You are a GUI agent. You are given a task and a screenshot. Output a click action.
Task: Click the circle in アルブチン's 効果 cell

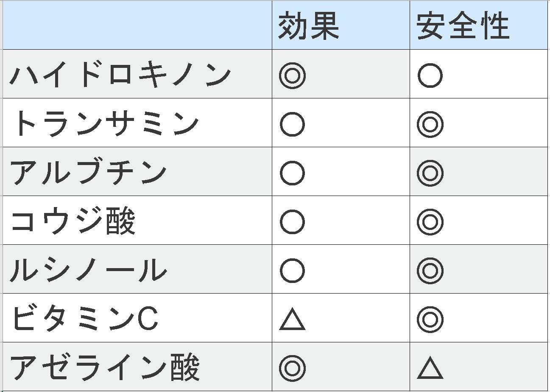[292, 173]
